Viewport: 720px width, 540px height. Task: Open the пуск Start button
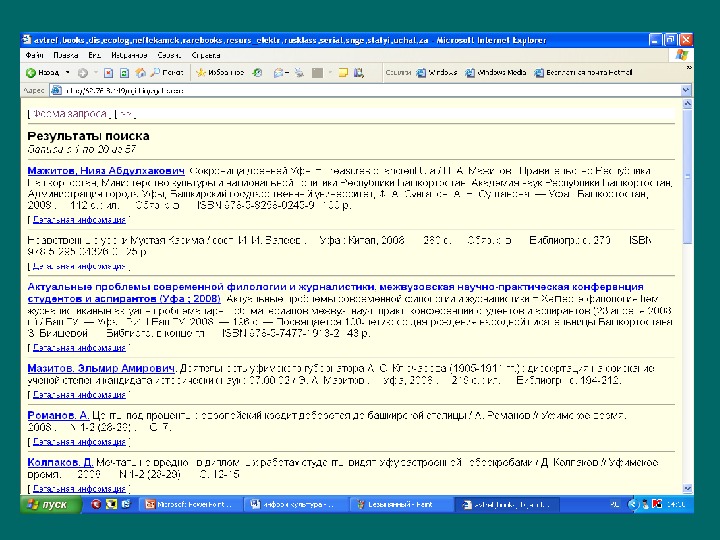click(x=51, y=504)
